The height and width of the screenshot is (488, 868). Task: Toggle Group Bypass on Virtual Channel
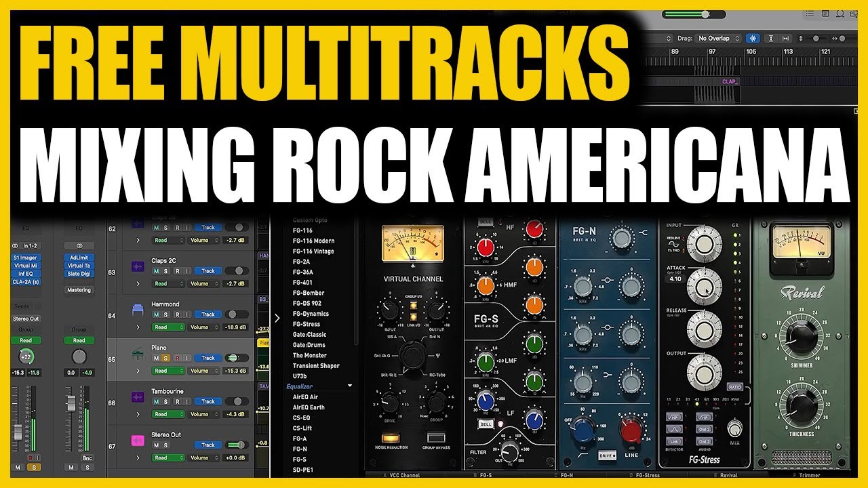(x=436, y=437)
